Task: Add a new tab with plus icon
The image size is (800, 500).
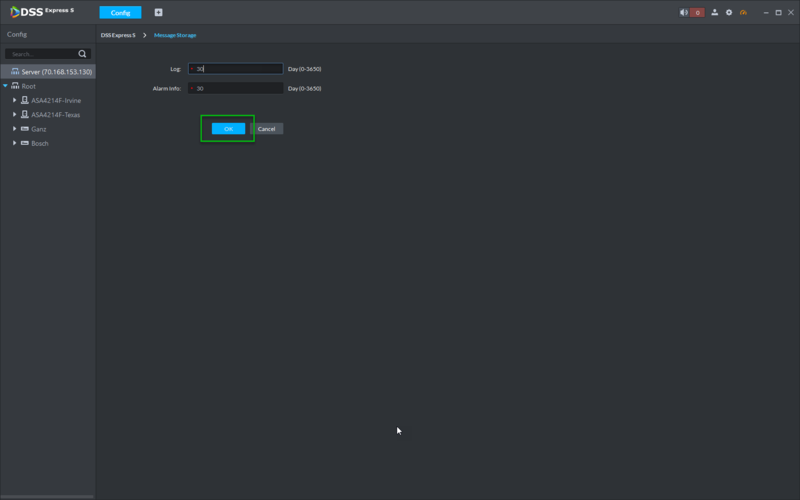Action: pos(159,12)
